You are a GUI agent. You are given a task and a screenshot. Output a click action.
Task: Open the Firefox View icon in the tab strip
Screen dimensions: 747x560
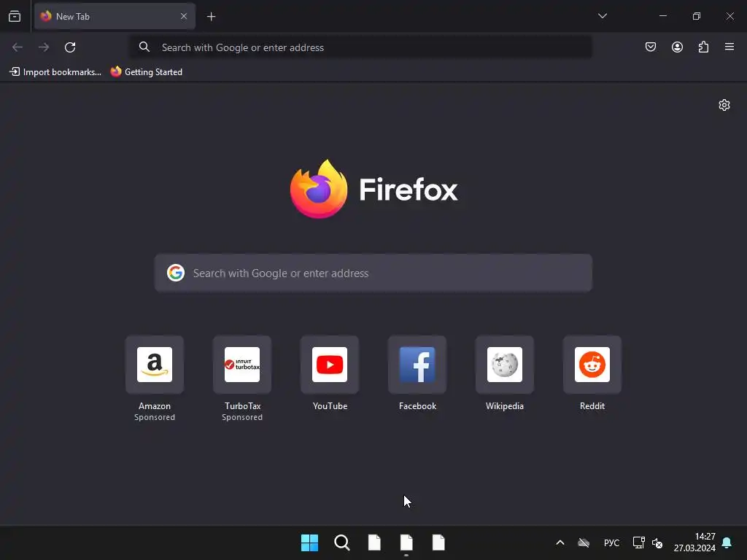(15, 16)
